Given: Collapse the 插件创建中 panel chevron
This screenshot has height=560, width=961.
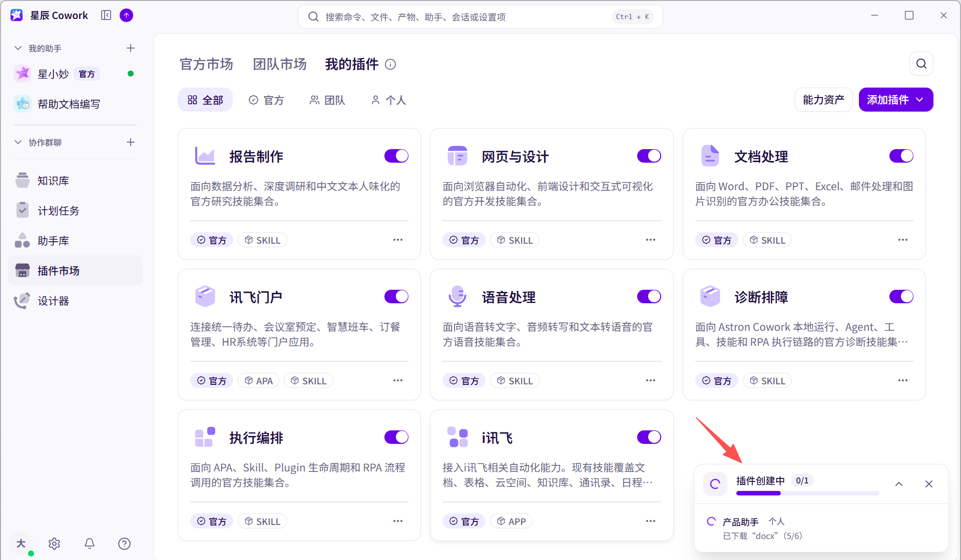Looking at the screenshot, I should pos(899,484).
